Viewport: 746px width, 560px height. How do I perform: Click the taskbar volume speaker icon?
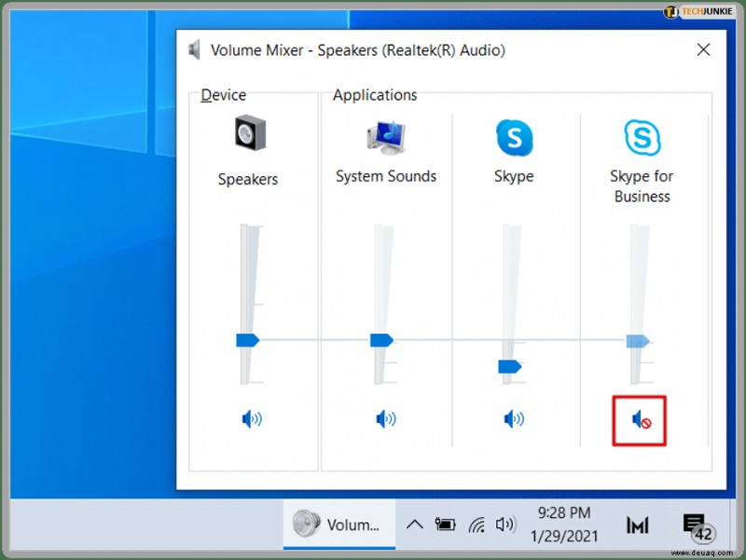505,525
